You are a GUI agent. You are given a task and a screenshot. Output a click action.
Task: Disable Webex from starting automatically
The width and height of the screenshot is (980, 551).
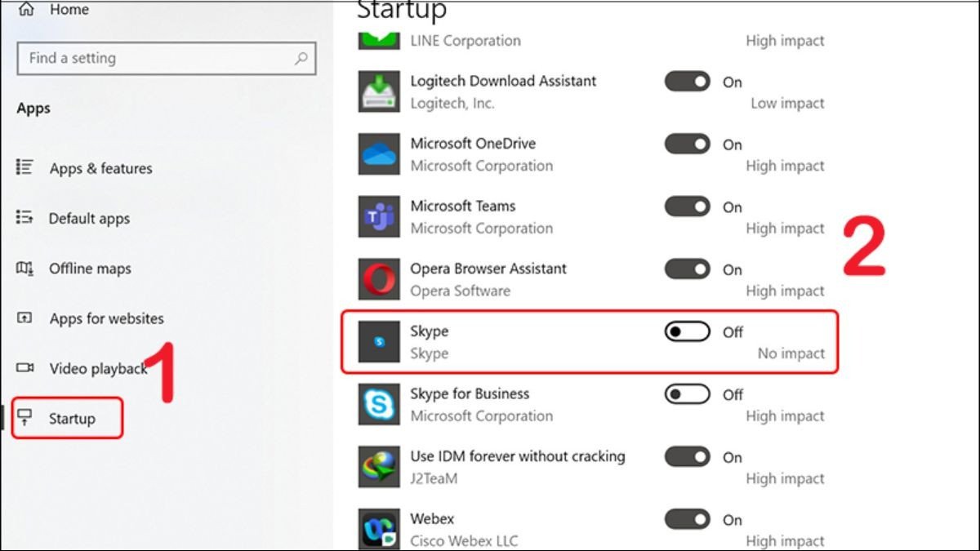pos(687,520)
